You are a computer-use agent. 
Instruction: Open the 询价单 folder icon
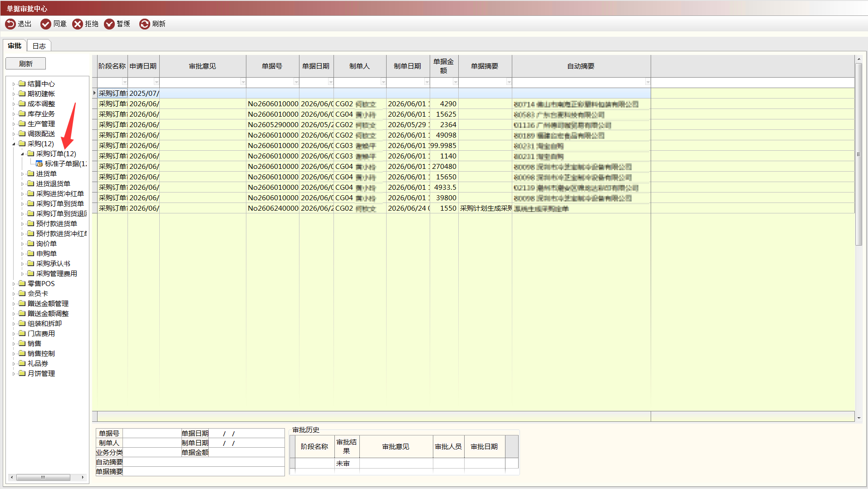point(31,243)
